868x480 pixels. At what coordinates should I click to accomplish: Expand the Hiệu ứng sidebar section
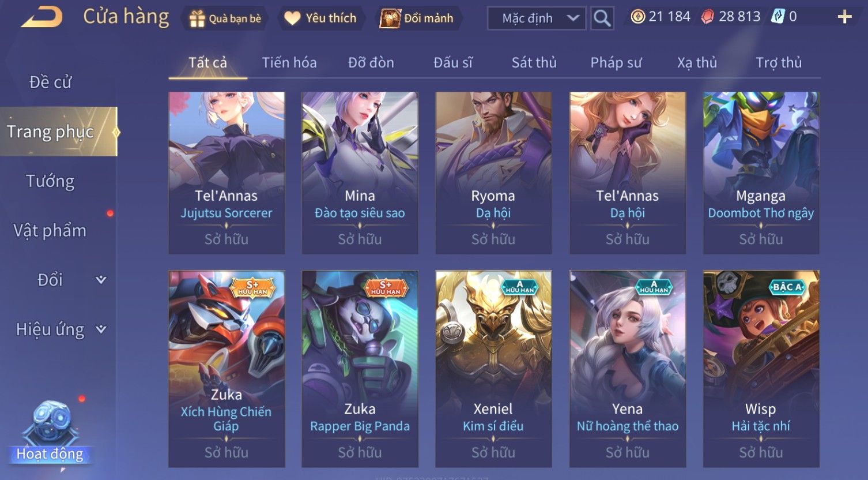pos(101,329)
